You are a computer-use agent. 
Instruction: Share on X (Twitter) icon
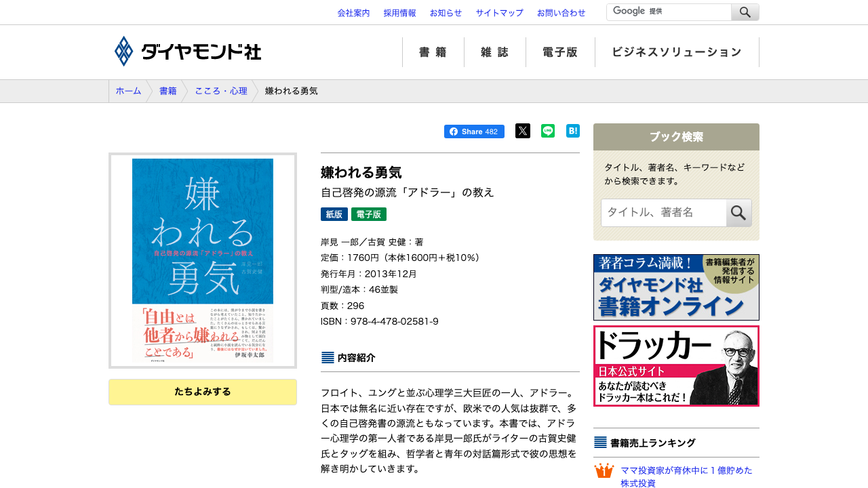point(522,131)
